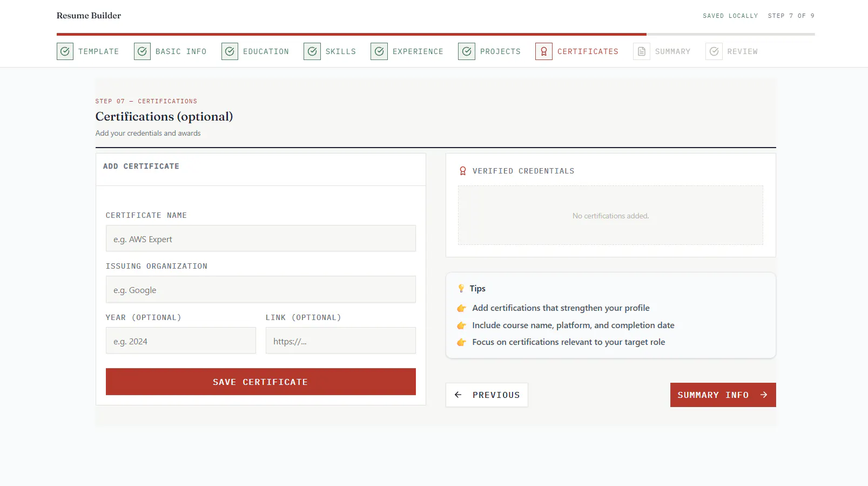Click the Basic Info step checkmark icon
The width and height of the screenshot is (868, 486).
(142, 51)
